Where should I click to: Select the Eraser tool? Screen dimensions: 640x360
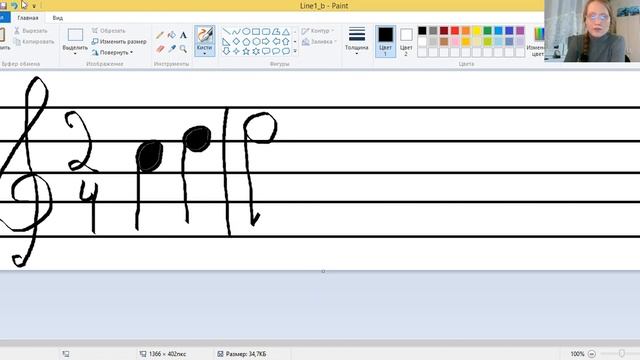click(160, 49)
